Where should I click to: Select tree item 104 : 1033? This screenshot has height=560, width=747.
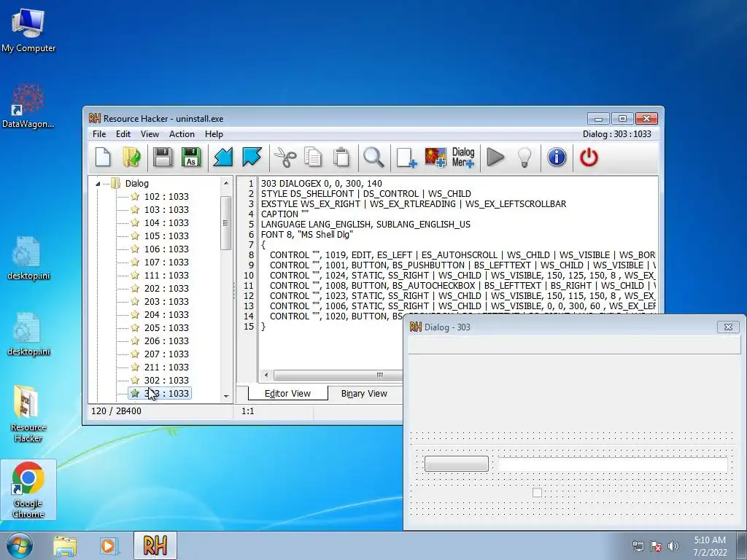pos(166,223)
